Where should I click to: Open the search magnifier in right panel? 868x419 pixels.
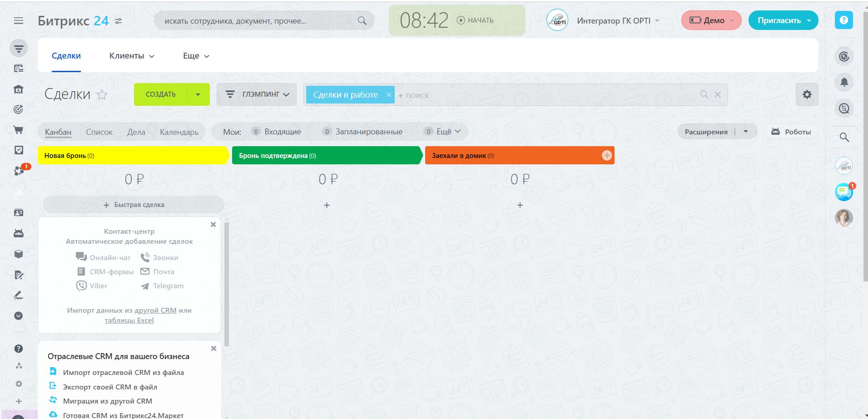click(844, 137)
